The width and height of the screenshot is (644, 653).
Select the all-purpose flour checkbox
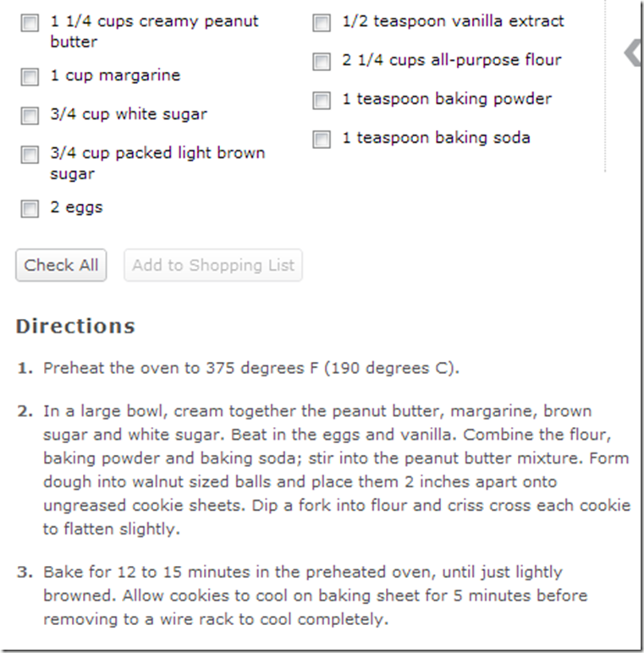pos(322,62)
